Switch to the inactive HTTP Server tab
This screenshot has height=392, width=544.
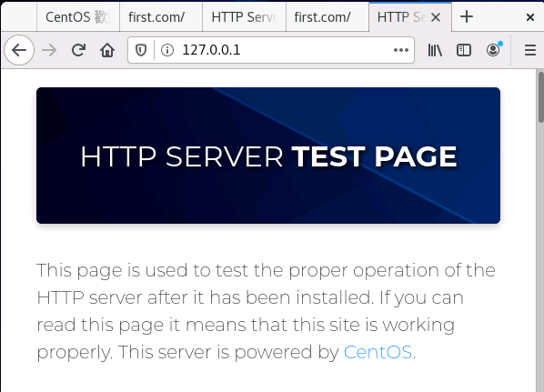tap(244, 17)
